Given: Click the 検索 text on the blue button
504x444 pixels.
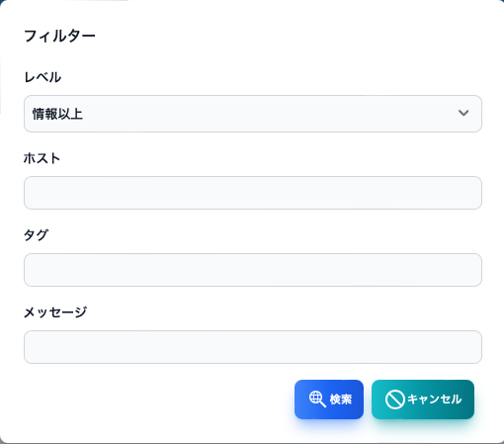Looking at the screenshot, I should click(341, 400).
